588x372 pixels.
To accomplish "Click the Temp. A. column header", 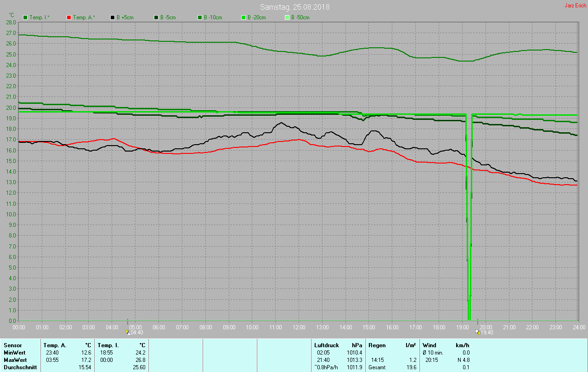I will pyautogui.click(x=55, y=345).
